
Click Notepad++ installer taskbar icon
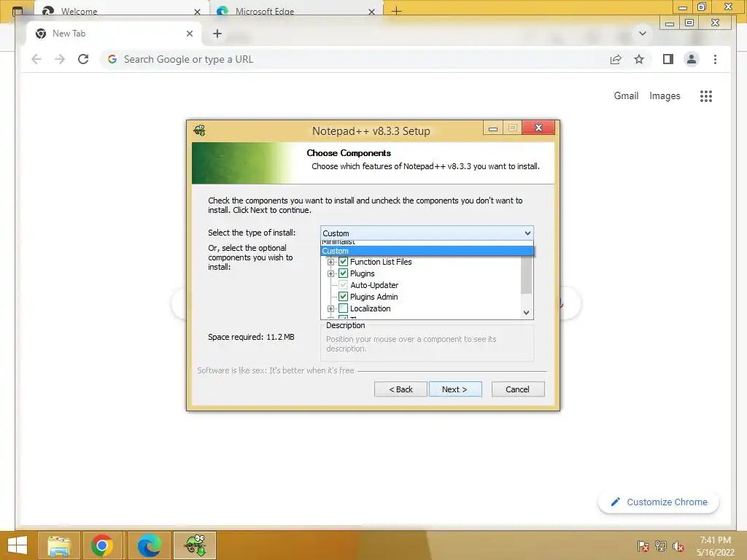(x=195, y=545)
